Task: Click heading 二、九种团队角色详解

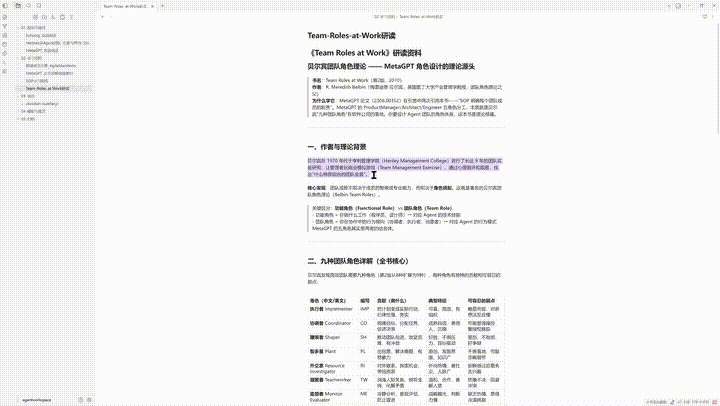Action: coord(358,261)
